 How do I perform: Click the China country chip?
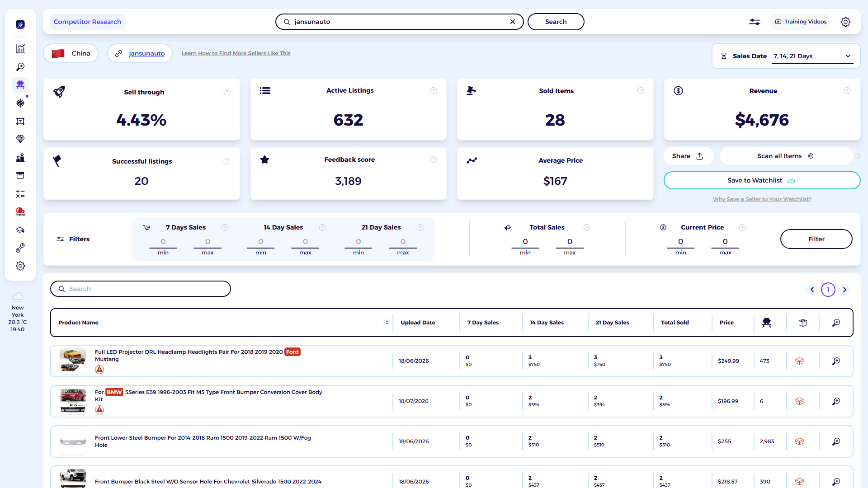71,53
